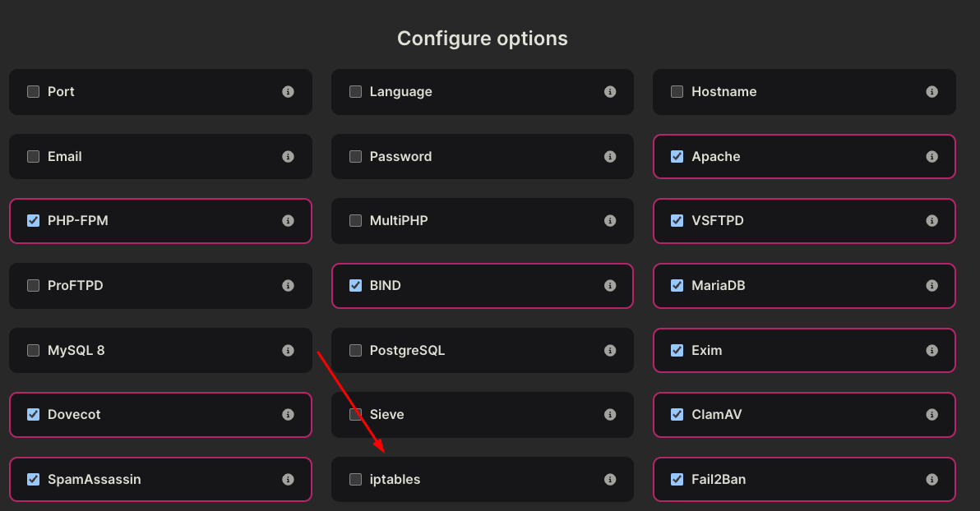Show info for the Apache option

coord(931,156)
